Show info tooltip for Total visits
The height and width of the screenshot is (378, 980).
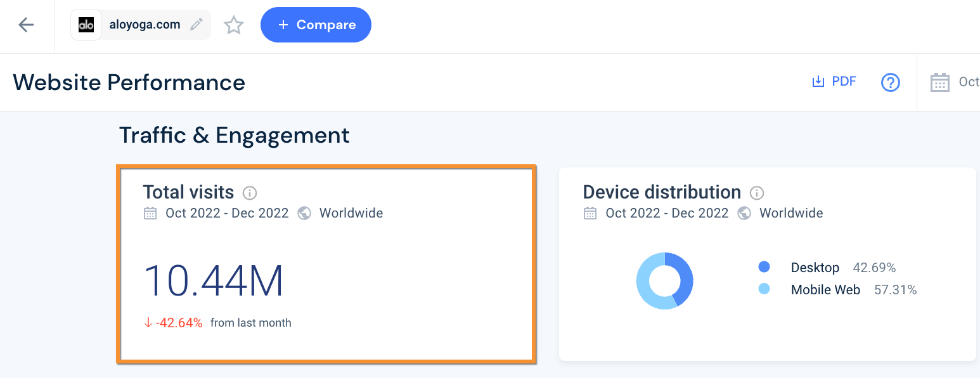[250, 193]
